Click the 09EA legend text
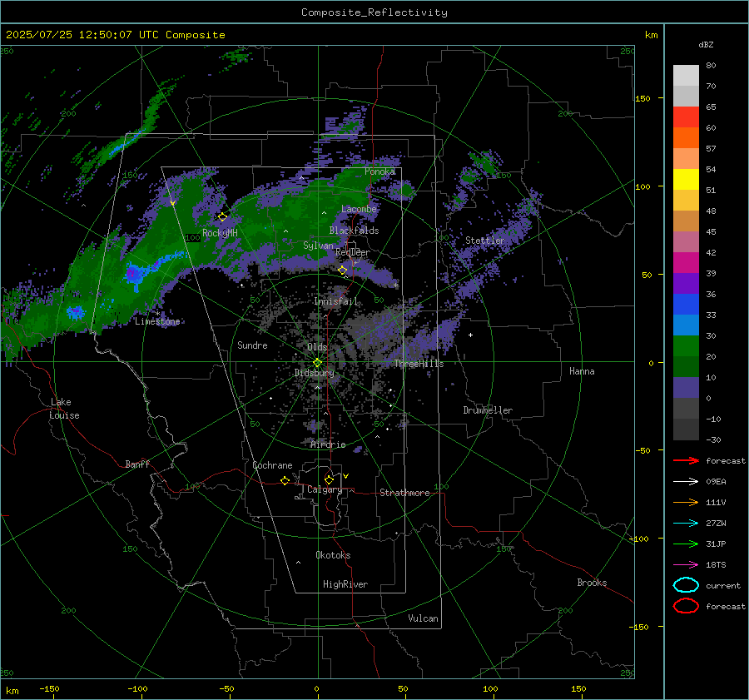The height and width of the screenshot is (700, 749). click(716, 482)
